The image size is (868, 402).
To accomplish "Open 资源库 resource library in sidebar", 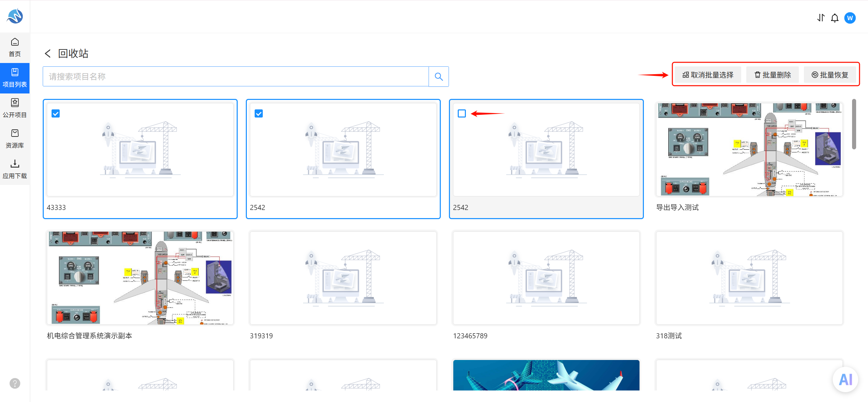I will pyautogui.click(x=15, y=139).
